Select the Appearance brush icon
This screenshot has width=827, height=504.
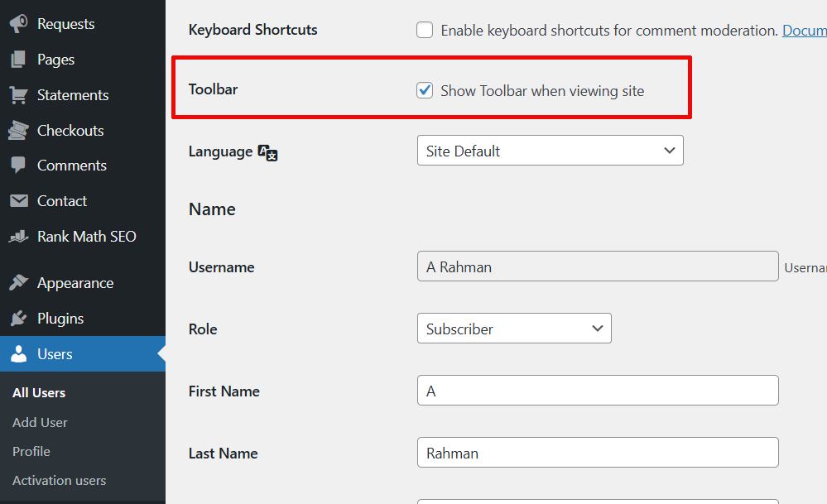click(18, 282)
